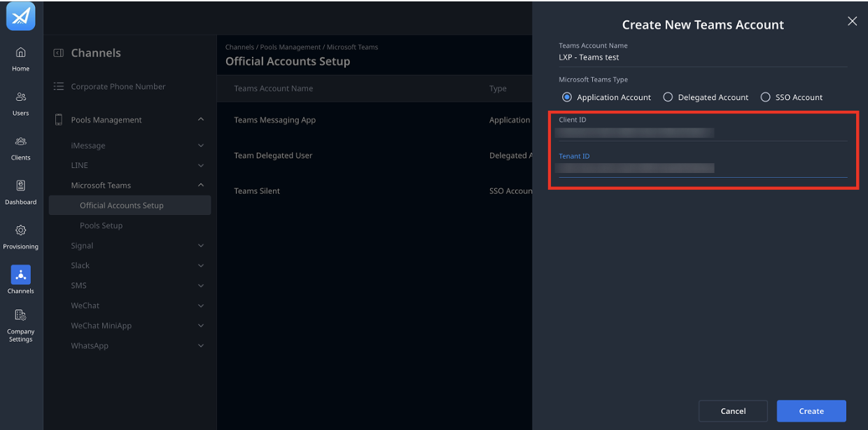Click the Client ID input field
The height and width of the screenshot is (430, 868).
pos(703,132)
